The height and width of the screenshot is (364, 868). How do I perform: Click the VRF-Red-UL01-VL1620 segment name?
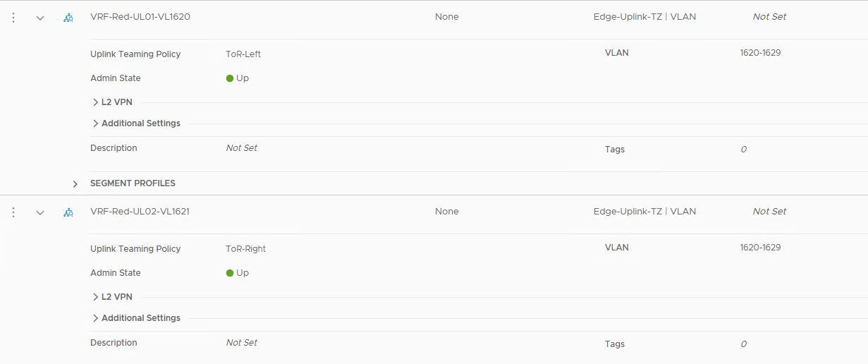tap(140, 17)
